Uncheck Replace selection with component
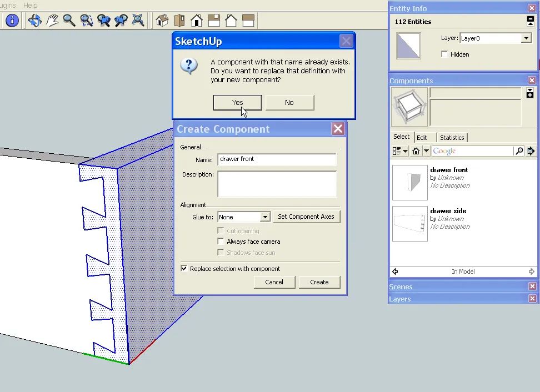 pyautogui.click(x=184, y=268)
